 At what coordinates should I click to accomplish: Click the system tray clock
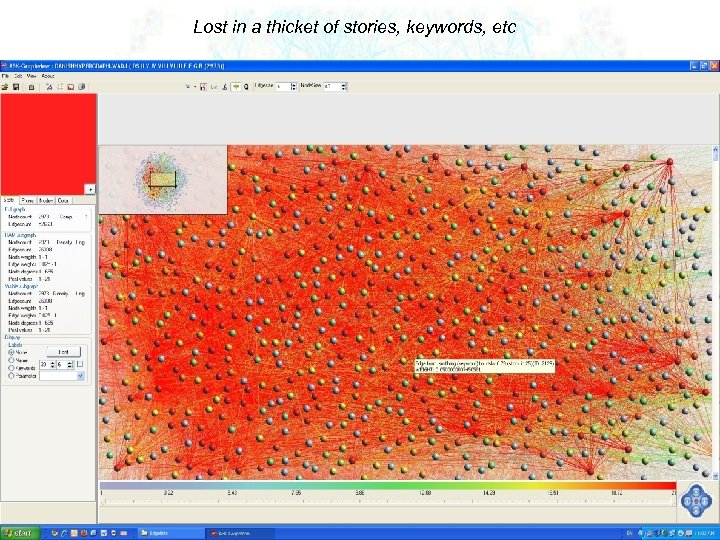pos(705,533)
